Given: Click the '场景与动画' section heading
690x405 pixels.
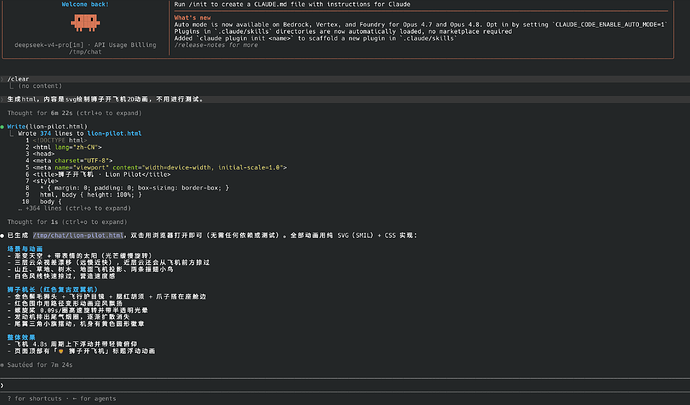Looking at the screenshot, I should click(x=25, y=249).
